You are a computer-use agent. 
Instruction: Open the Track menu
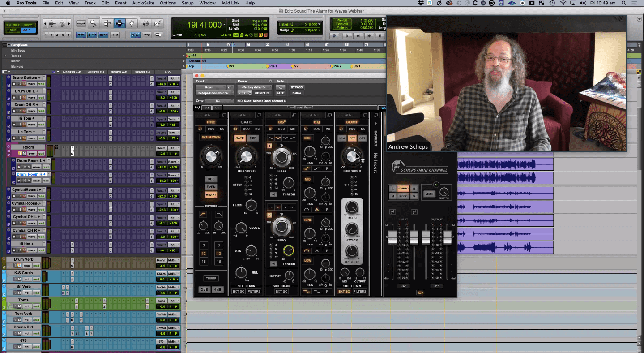click(90, 3)
